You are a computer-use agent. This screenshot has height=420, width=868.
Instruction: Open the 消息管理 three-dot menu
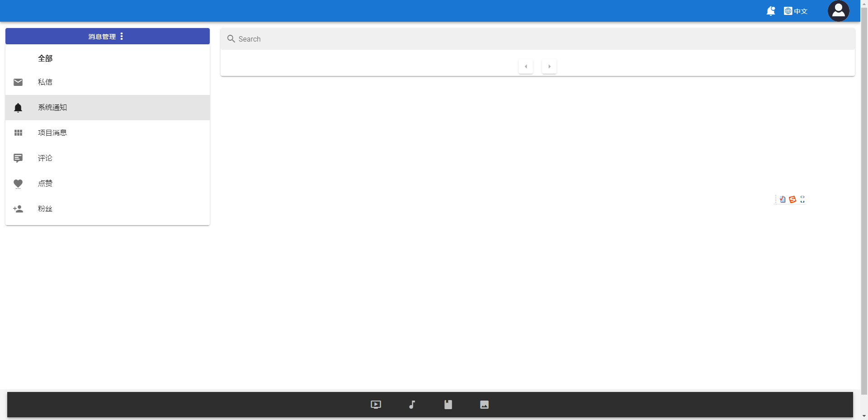[x=122, y=36]
